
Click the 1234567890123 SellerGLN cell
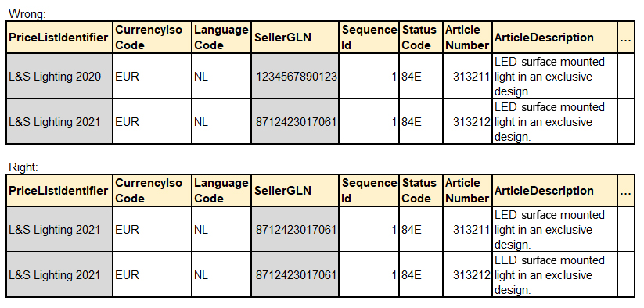[295, 77]
